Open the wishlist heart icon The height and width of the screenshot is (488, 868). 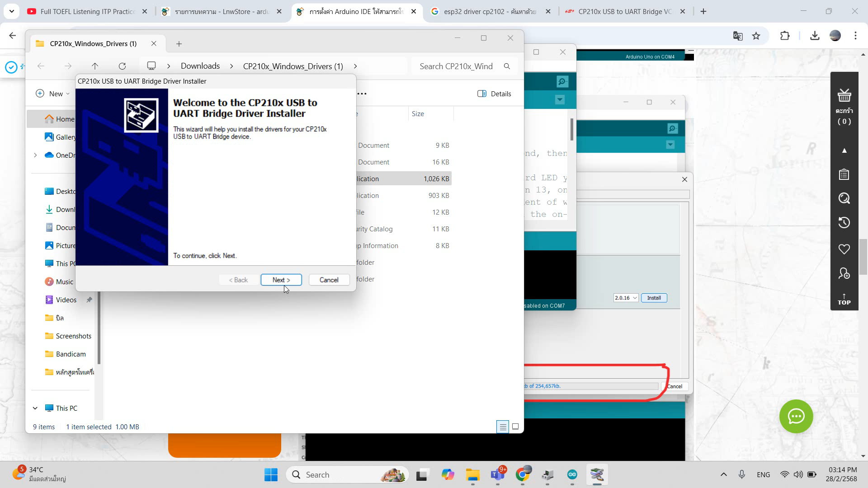tap(844, 249)
